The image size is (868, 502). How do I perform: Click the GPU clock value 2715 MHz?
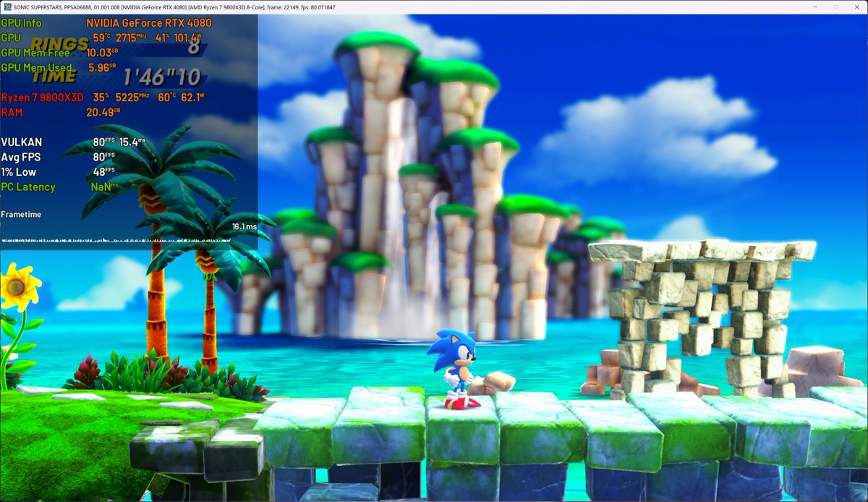[x=132, y=37]
